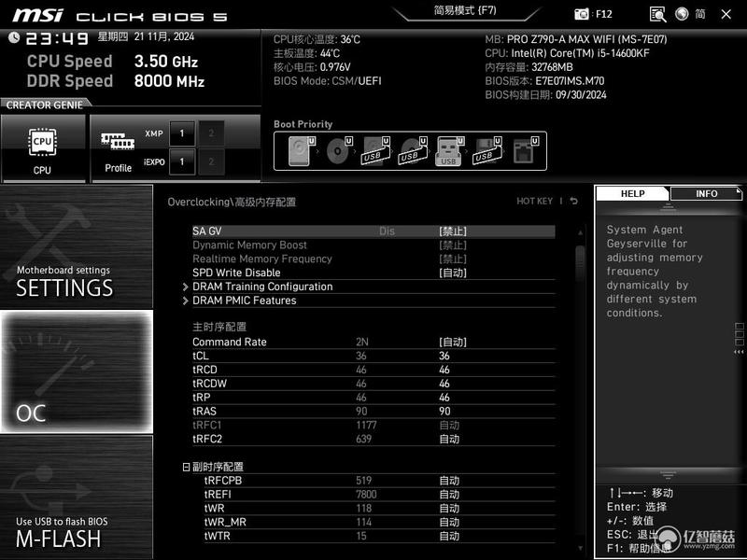Select the tRFC1 timing row
Viewport: 747px width, 560px height.
(x=373, y=426)
